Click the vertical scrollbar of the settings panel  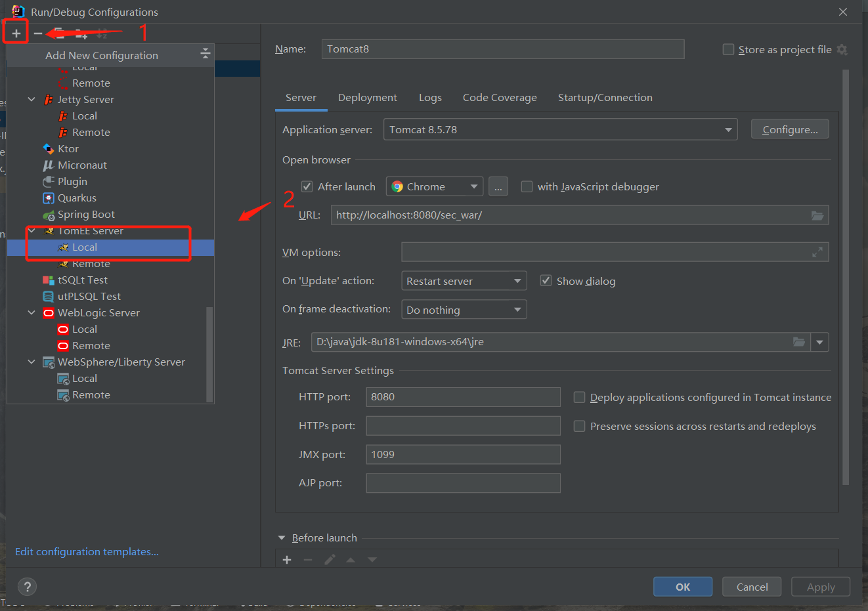click(x=846, y=278)
